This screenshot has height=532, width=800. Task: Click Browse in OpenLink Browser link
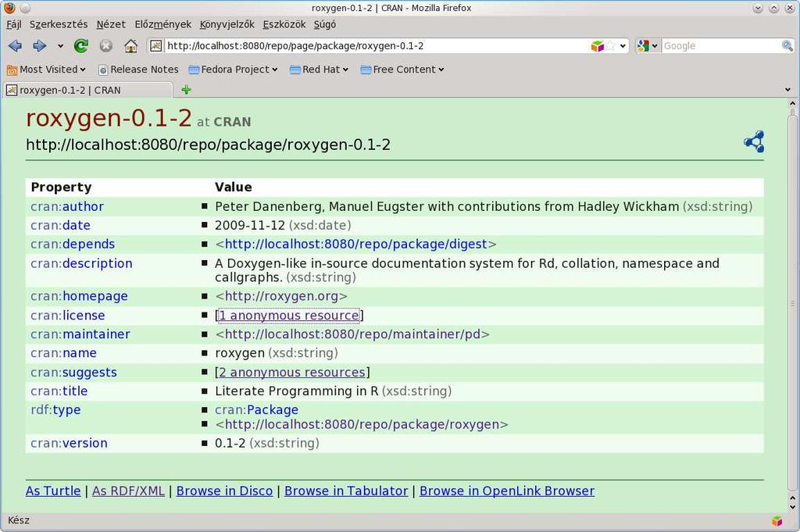click(x=507, y=491)
